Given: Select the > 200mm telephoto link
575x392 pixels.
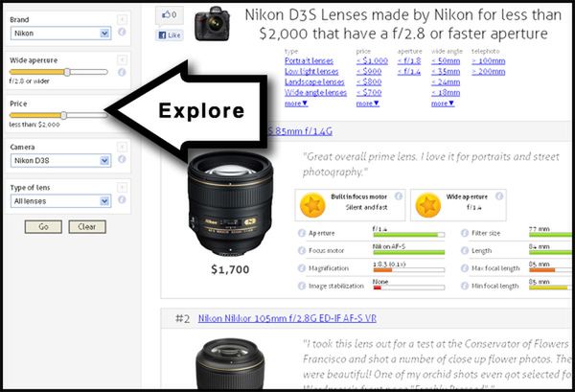Looking at the screenshot, I should pyautogui.click(x=488, y=72).
